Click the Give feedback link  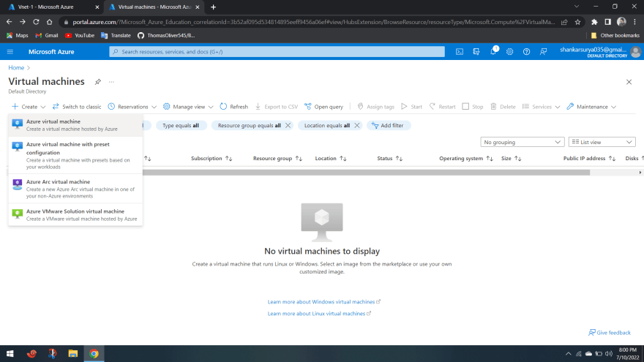[610, 333]
